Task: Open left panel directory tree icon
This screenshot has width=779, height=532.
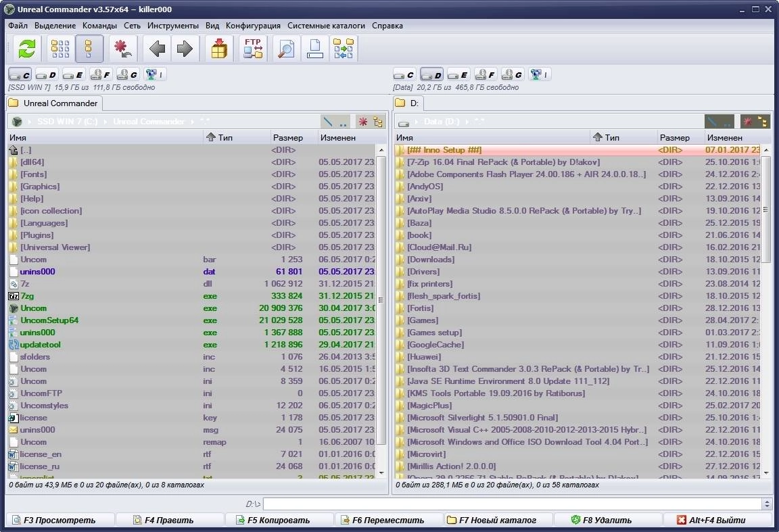Action: (x=378, y=121)
